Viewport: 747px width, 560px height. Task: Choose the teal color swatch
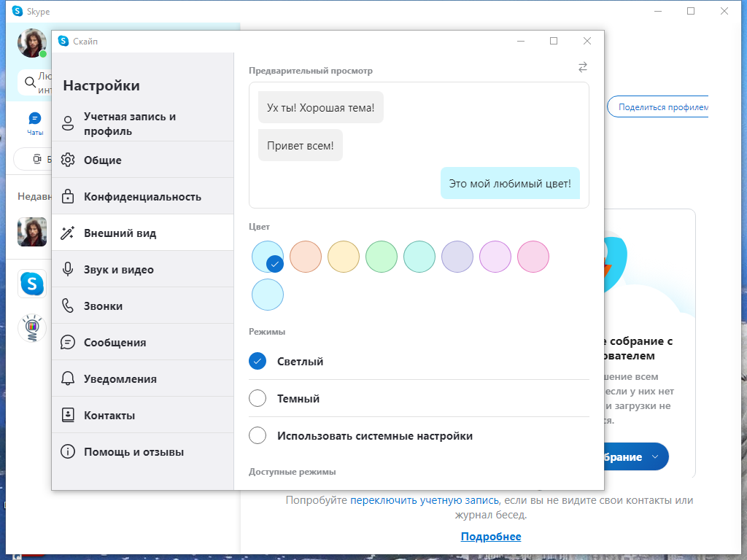(419, 257)
